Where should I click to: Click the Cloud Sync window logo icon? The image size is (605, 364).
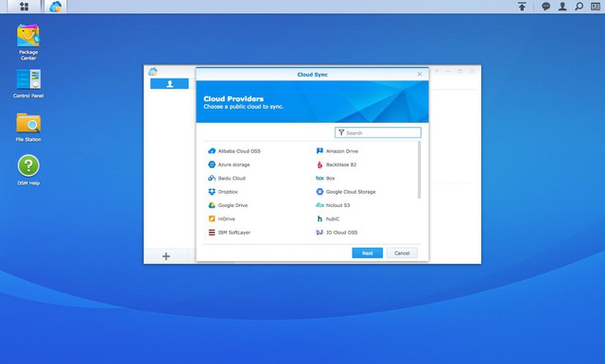153,72
